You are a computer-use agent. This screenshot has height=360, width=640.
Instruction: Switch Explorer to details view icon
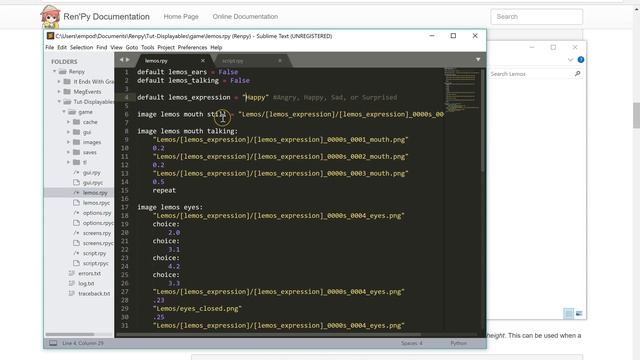568,313
